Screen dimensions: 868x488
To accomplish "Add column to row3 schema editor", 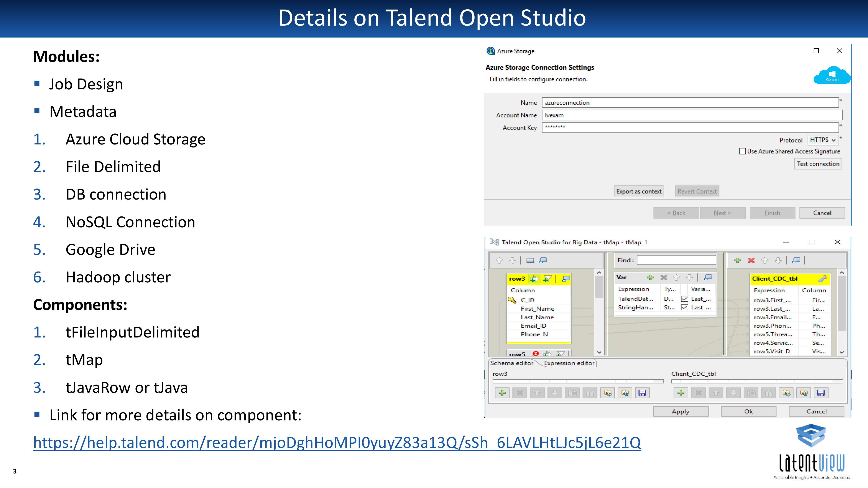I will pyautogui.click(x=502, y=393).
